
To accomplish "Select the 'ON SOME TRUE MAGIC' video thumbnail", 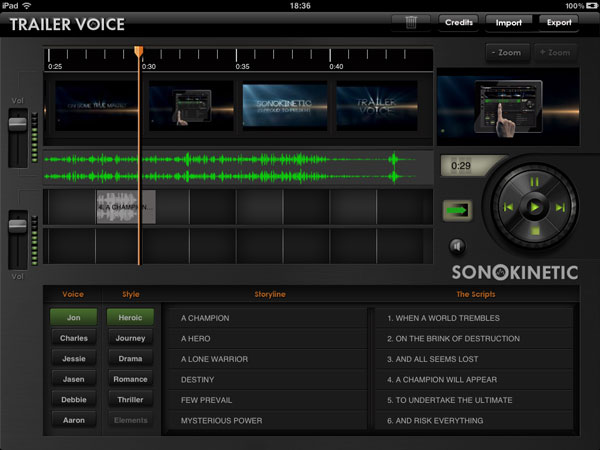I will (x=96, y=106).
